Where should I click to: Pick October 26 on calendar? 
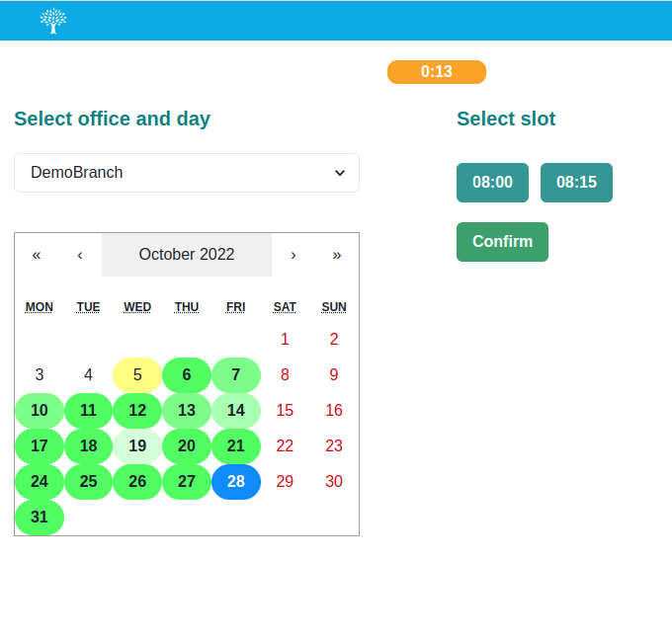[137, 481]
